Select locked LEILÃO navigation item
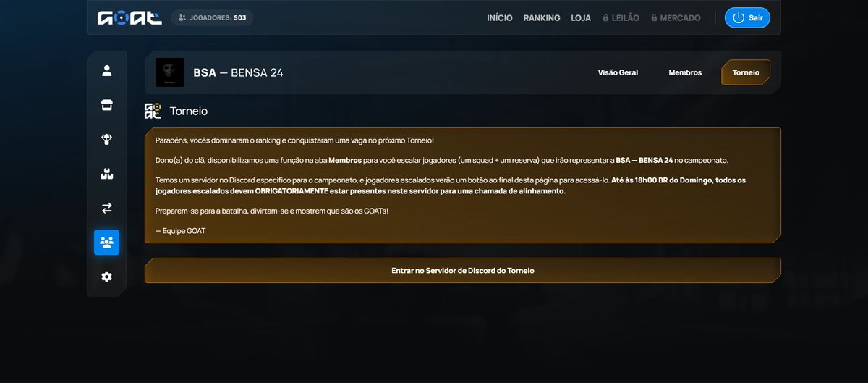The height and width of the screenshot is (383, 868). [621, 18]
